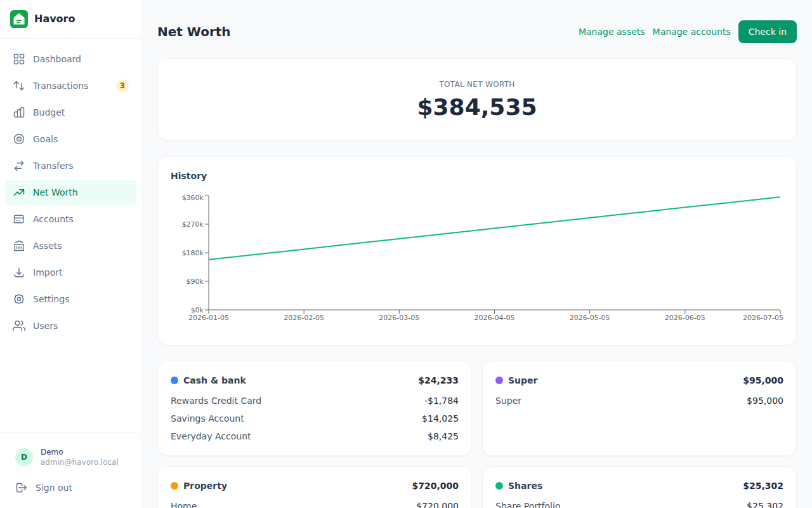812x508 pixels.
Task: Click the Cash & bank category heading
Action: [214, 380]
